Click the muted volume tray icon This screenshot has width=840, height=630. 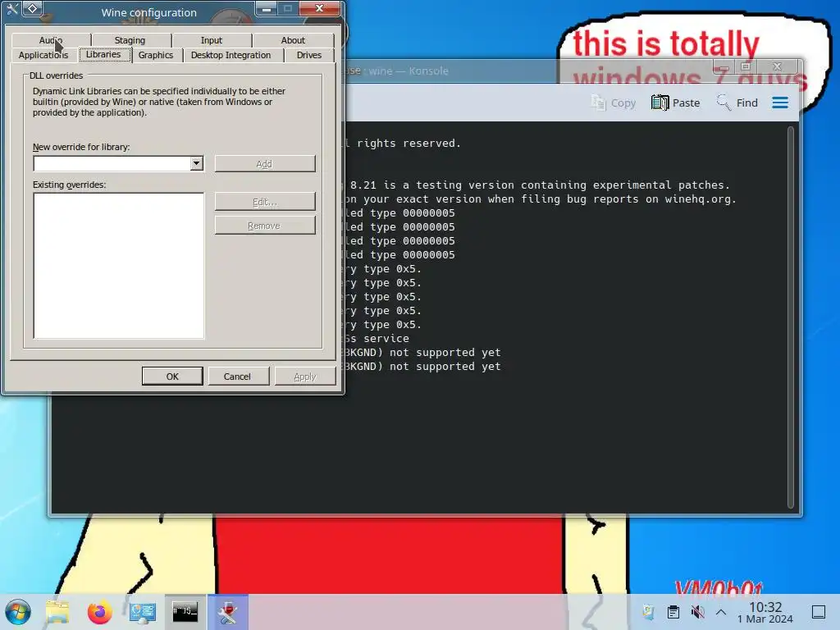[x=697, y=612]
